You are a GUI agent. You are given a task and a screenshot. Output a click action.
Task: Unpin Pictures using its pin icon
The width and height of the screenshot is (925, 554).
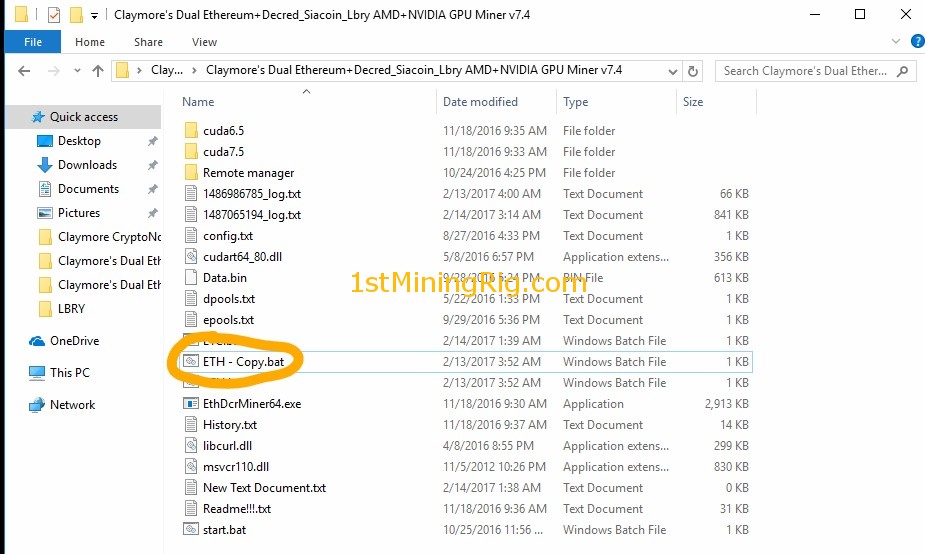tap(152, 213)
